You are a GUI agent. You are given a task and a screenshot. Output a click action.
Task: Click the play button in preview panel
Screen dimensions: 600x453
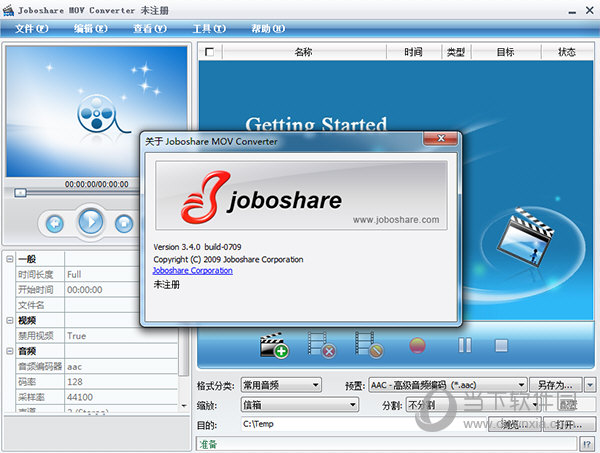tap(91, 221)
